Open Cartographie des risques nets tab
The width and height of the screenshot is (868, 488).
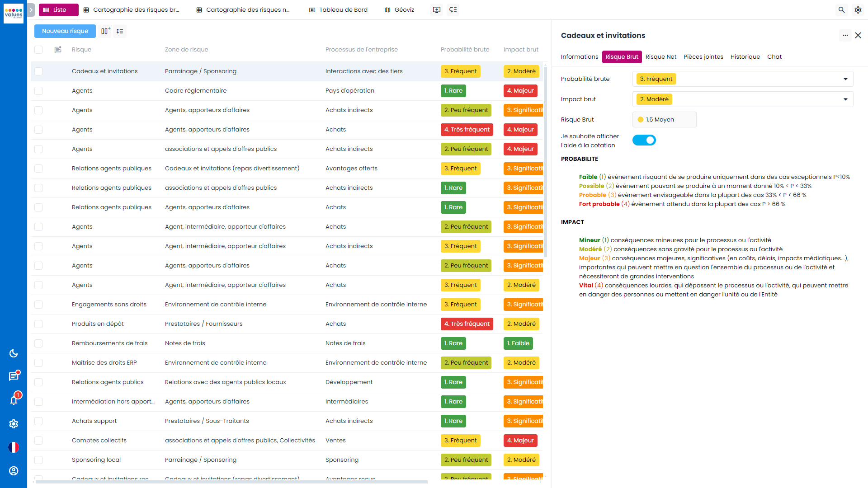(243, 10)
